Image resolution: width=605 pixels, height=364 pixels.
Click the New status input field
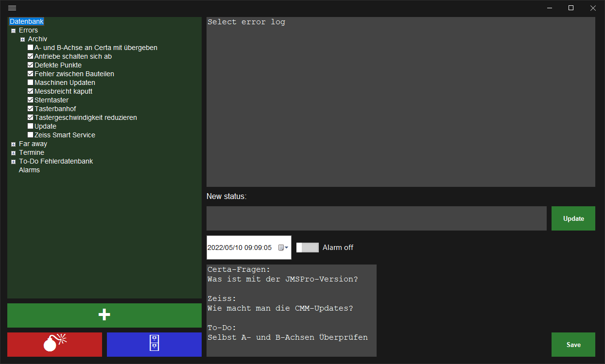[376, 218]
